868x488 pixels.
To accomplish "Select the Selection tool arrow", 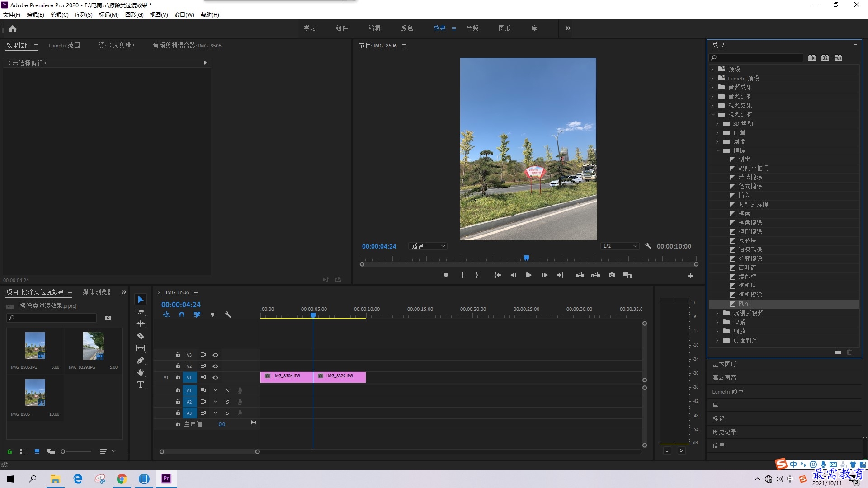I will click(141, 300).
